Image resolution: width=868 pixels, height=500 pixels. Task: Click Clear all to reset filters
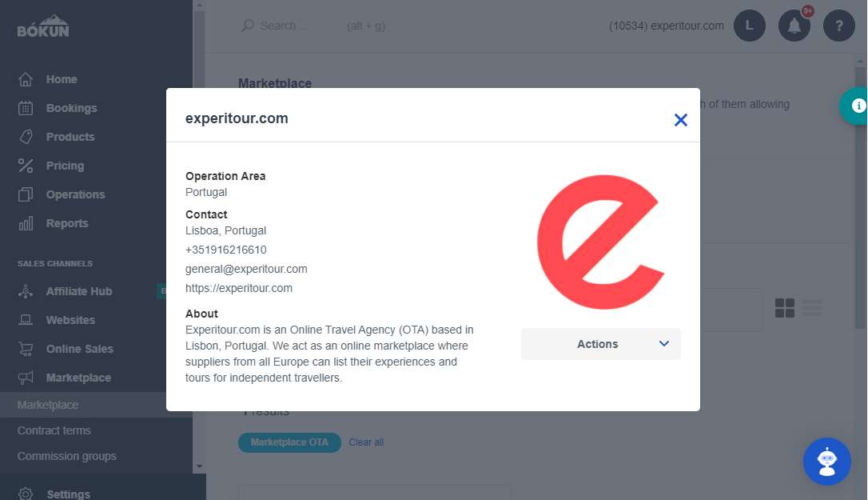[x=366, y=442]
